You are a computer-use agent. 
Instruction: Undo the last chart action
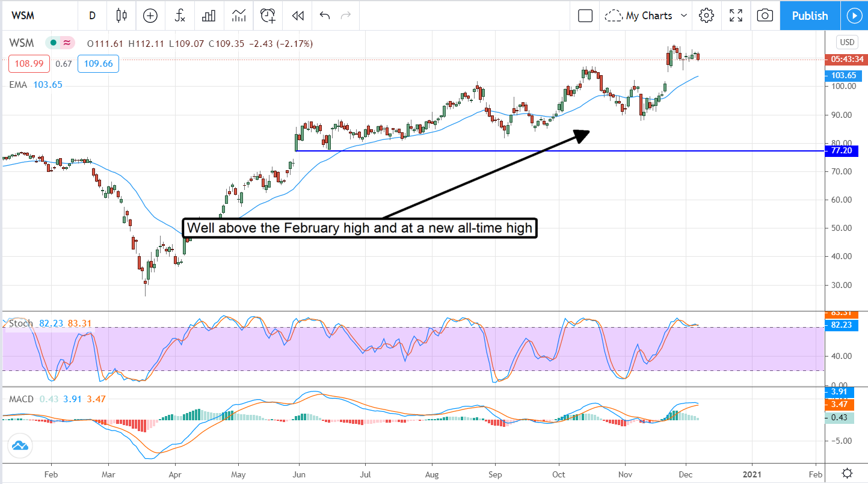click(x=325, y=16)
